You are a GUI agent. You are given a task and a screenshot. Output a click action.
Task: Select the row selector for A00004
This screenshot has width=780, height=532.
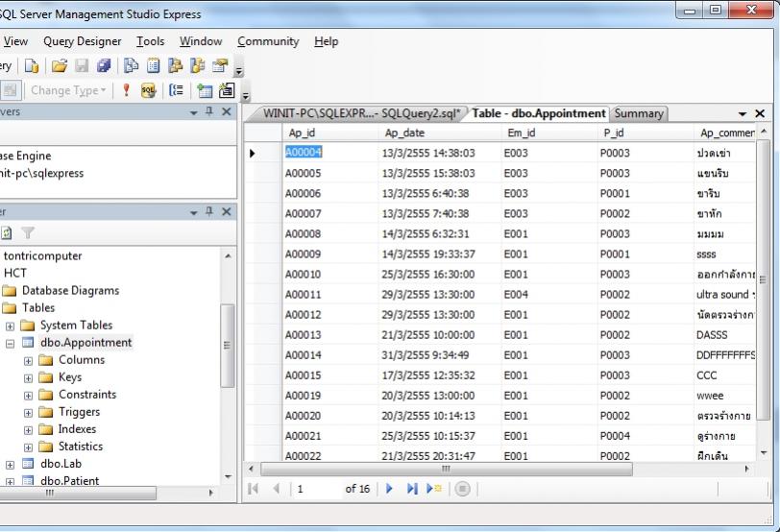[262, 153]
